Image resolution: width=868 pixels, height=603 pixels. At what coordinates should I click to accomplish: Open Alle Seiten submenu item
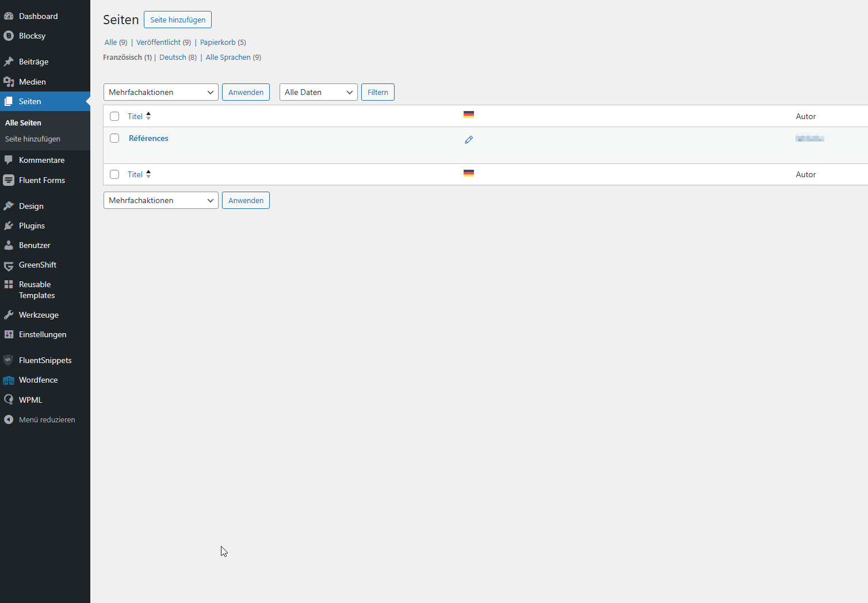point(23,123)
